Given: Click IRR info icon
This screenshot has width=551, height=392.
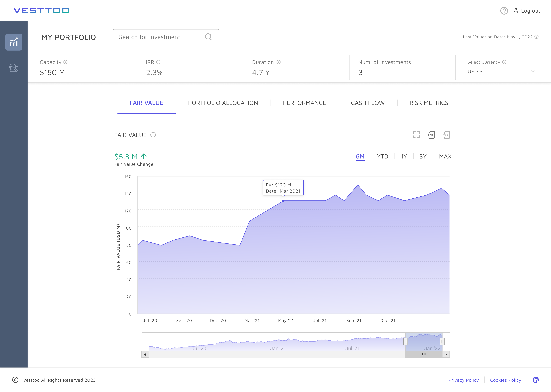Looking at the screenshot, I should pos(158,62).
